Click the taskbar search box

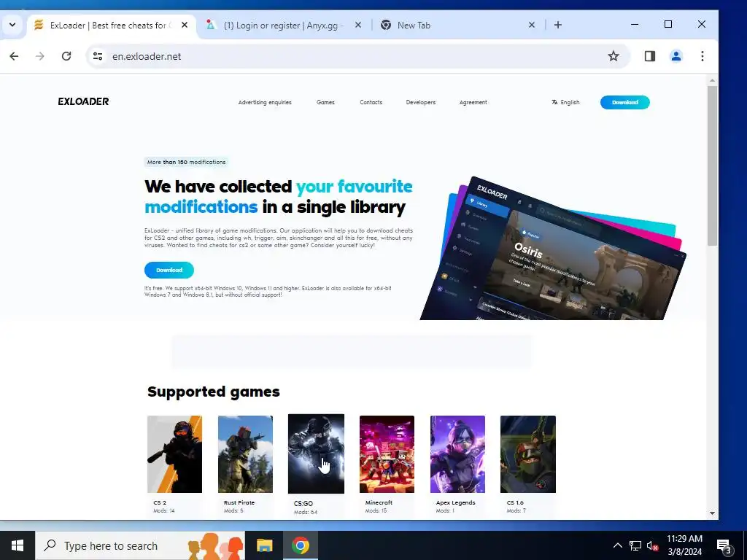(x=140, y=545)
